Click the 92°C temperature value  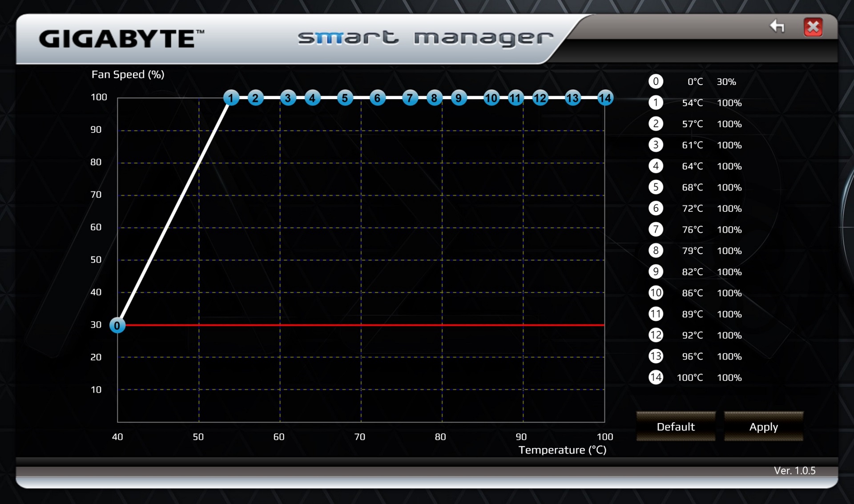click(693, 335)
